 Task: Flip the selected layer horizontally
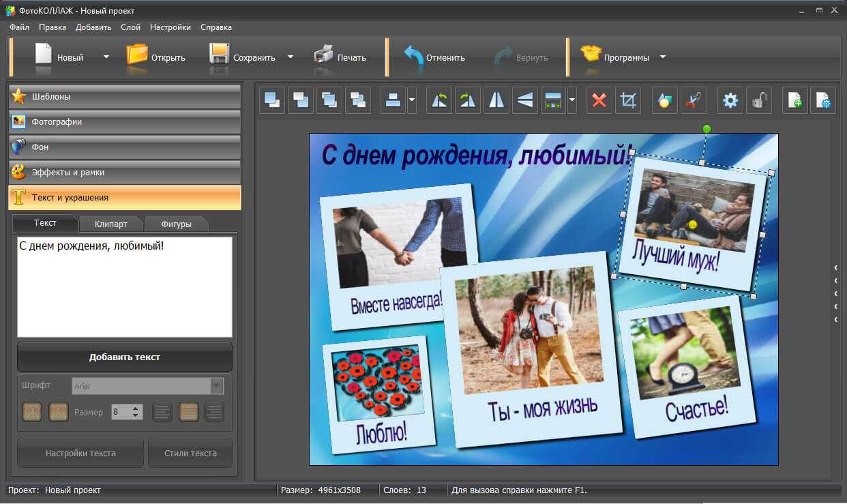496,101
